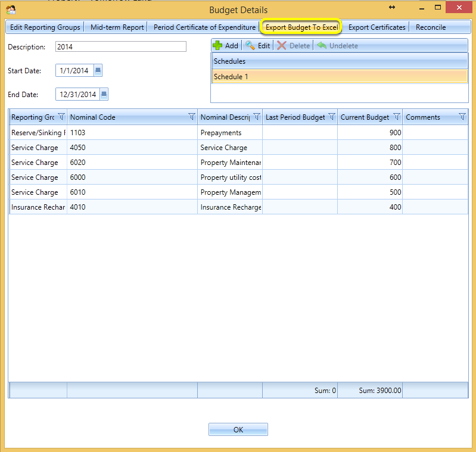Click the green Undelete arrow icon

click(x=322, y=45)
